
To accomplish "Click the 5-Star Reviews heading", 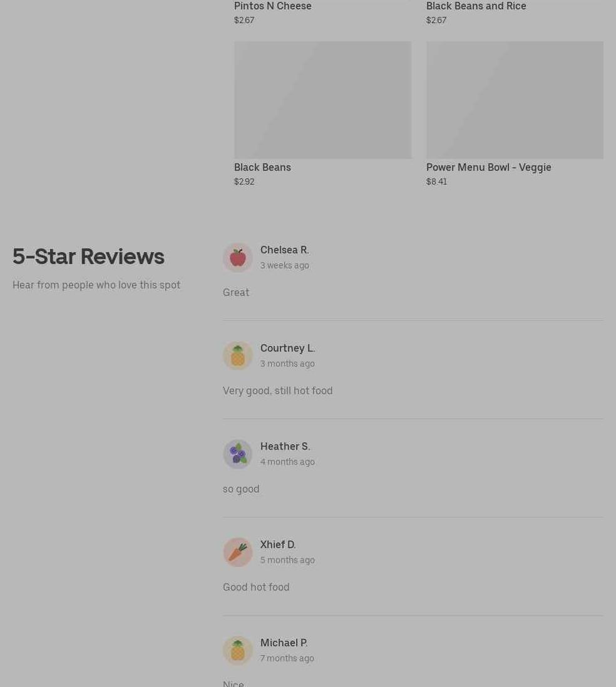I will click(88, 257).
